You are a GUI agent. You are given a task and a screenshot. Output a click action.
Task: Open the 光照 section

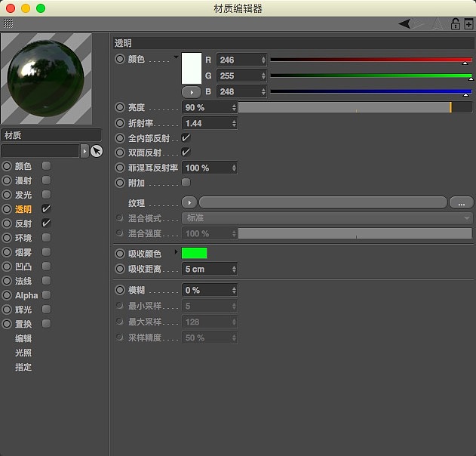pyautogui.click(x=23, y=353)
